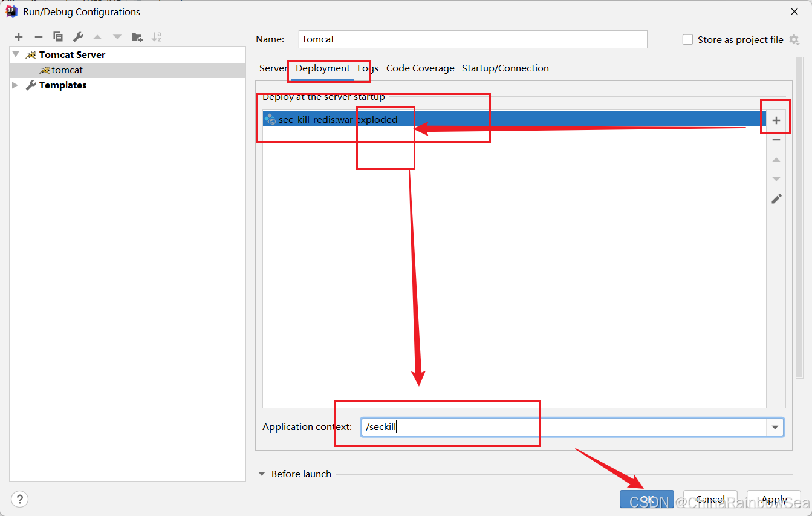Screen dimensions: 812x516
Task: Collapse the Tomcat Server tree node
Action: click(16, 54)
